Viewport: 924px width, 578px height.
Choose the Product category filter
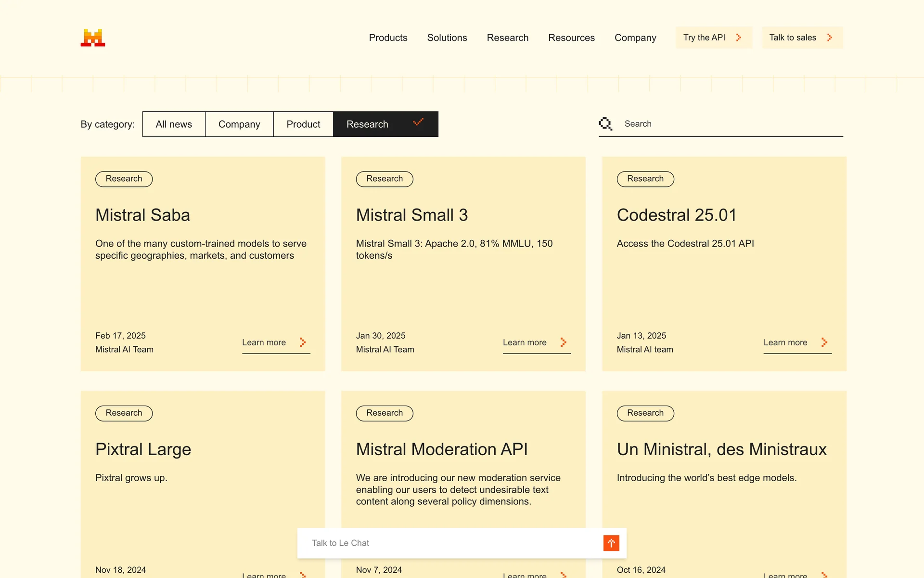tap(303, 124)
